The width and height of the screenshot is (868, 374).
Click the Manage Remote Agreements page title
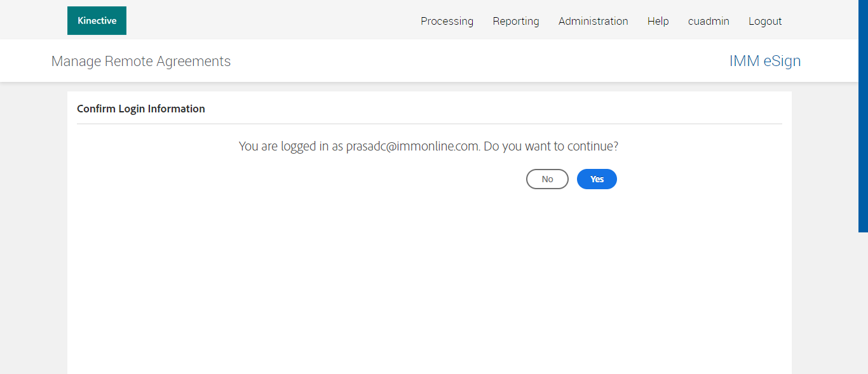tap(141, 61)
